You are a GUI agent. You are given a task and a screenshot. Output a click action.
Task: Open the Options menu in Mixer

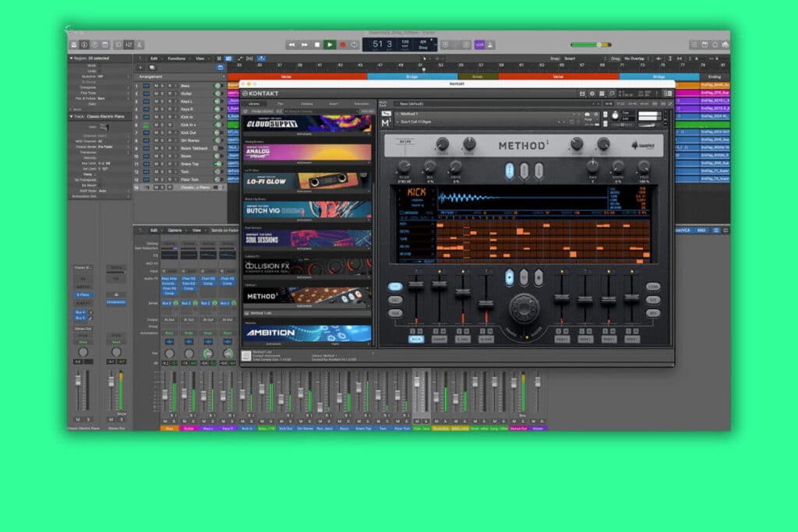pos(175,231)
